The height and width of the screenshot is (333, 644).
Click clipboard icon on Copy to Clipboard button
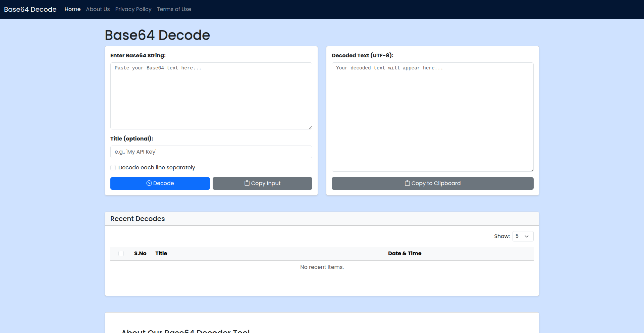407,183
